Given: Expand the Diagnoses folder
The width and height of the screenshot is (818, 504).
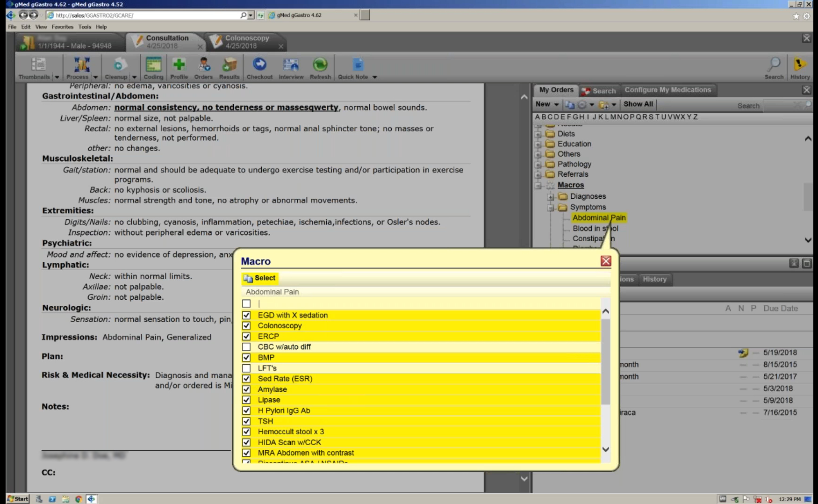Looking at the screenshot, I should [x=551, y=197].
